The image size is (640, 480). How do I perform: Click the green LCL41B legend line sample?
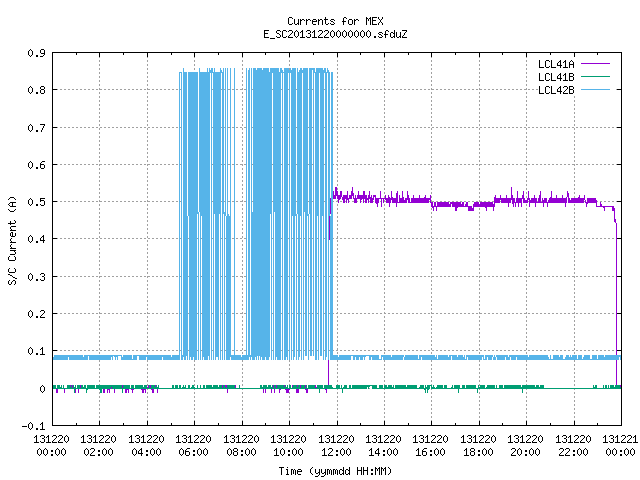tap(595, 76)
